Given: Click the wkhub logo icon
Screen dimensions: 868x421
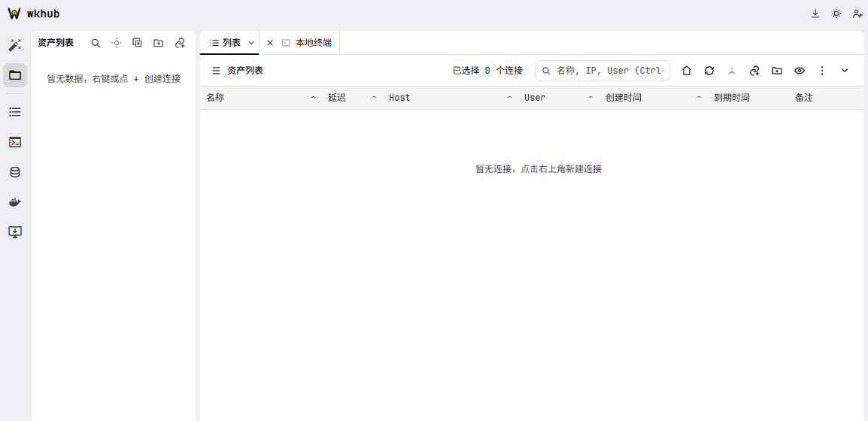Looking at the screenshot, I should point(14,14).
